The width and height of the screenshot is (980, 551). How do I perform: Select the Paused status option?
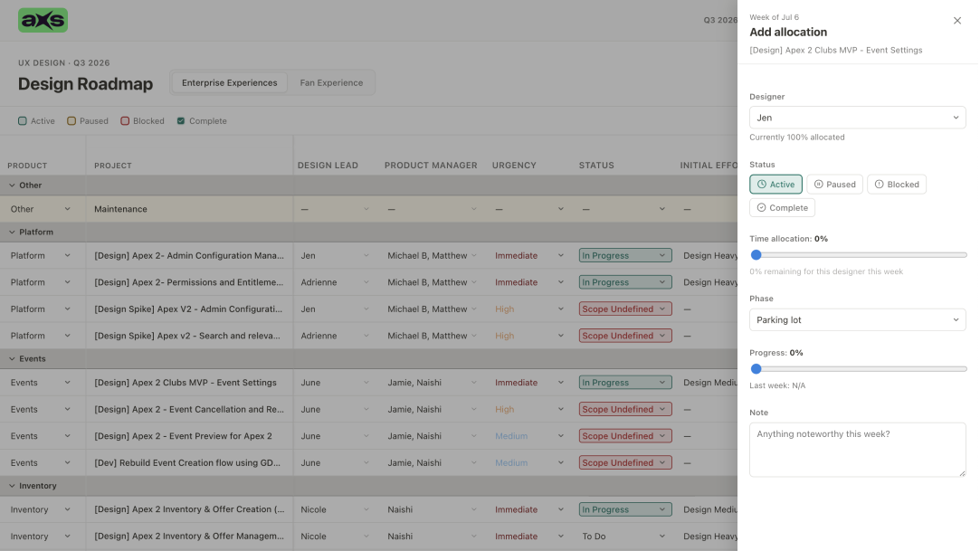[834, 185]
